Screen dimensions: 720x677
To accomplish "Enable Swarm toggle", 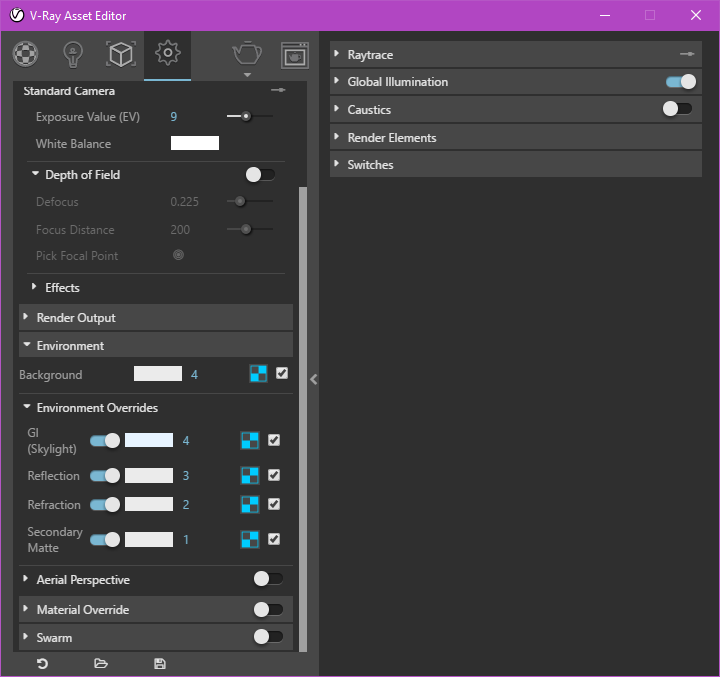I will pyautogui.click(x=269, y=637).
